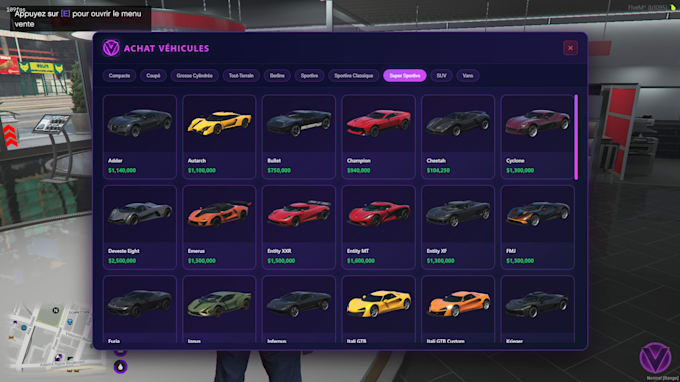Select the Adder car thumbnail
Image resolution: width=680 pixels, height=382 pixels.
(x=140, y=124)
